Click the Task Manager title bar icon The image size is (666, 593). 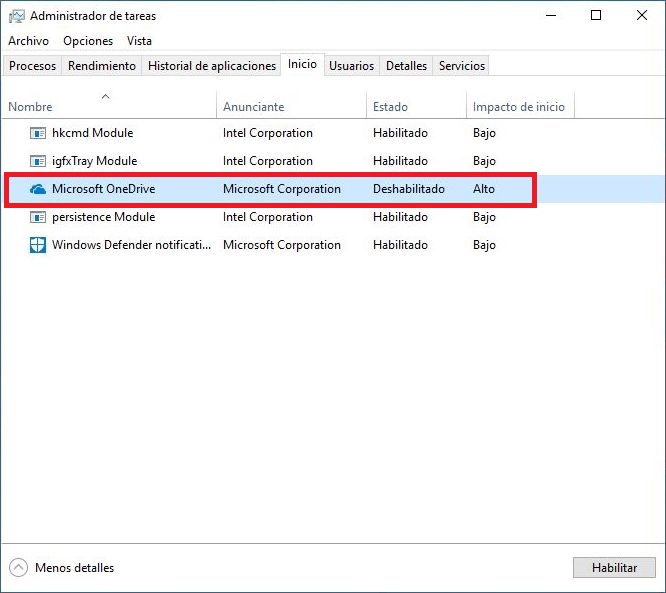[17, 16]
